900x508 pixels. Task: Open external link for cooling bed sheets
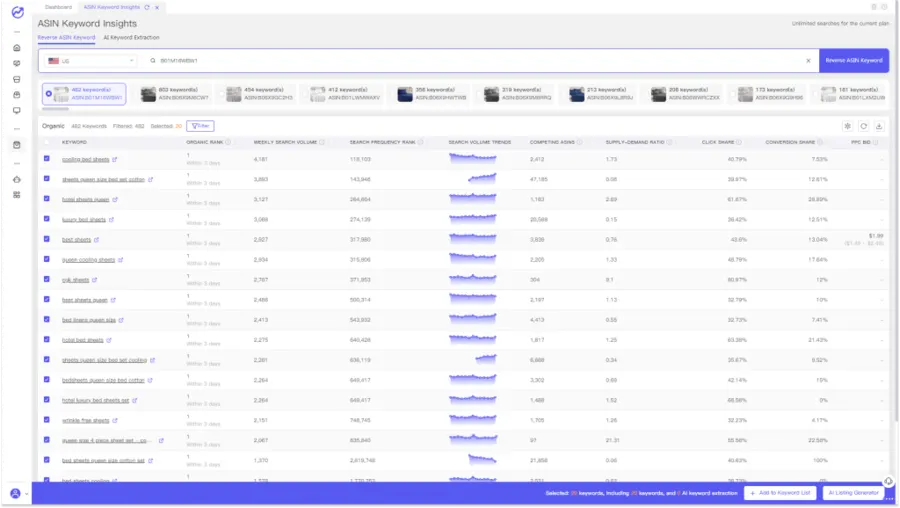click(x=115, y=160)
